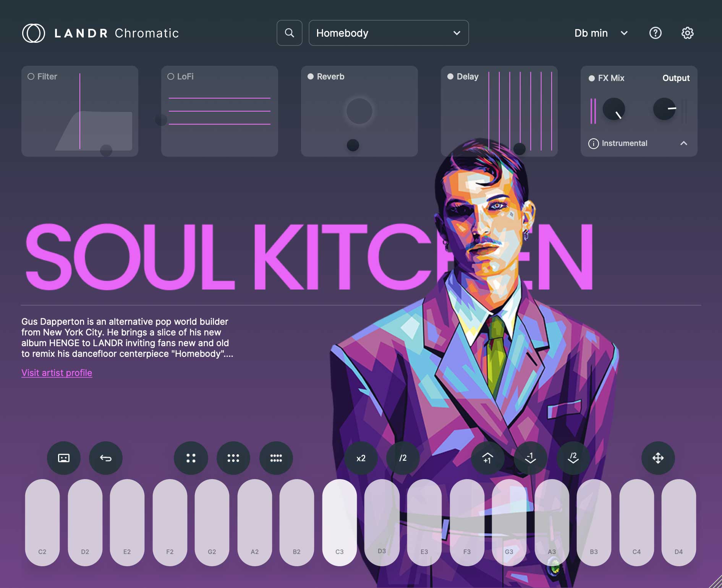Viewport: 722px width, 588px height.
Task: Open the settings gear
Action: click(x=688, y=33)
